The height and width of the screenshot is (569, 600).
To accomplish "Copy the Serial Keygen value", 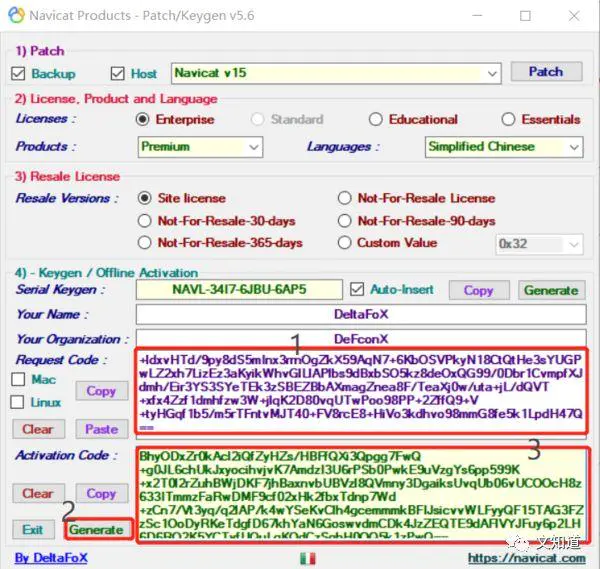I will point(479,290).
